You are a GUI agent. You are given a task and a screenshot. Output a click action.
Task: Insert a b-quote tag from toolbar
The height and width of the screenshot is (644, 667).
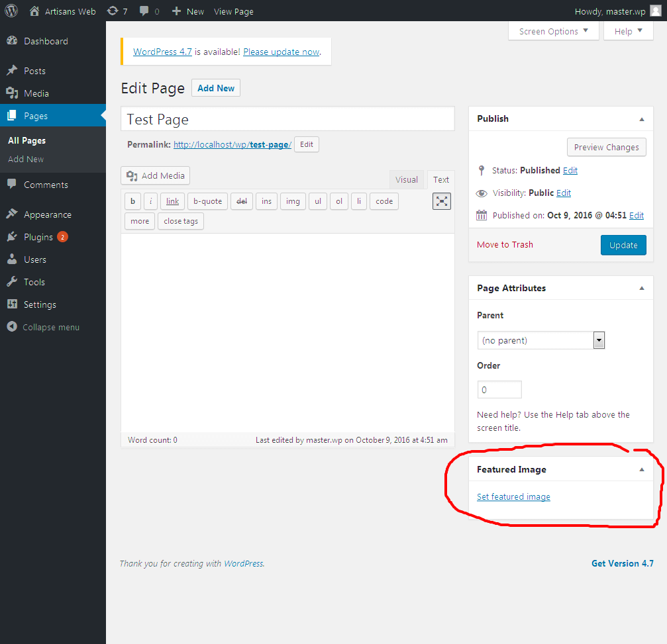(207, 201)
